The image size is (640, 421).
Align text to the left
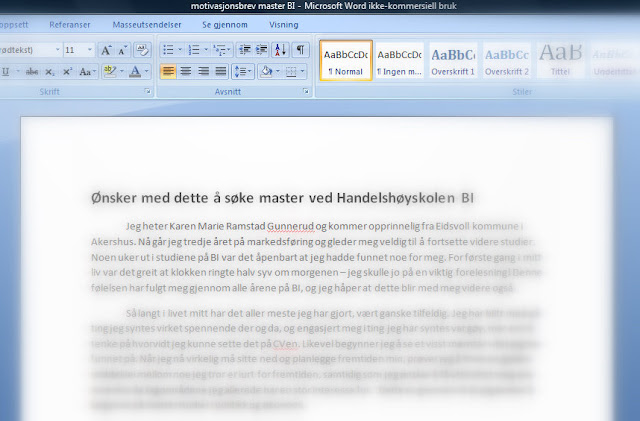[x=168, y=72]
